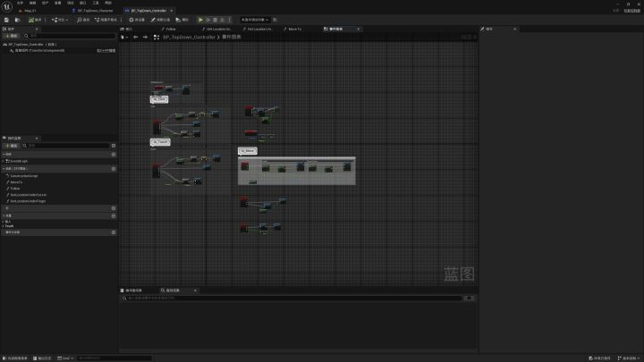Image resolution: width=644 pixels, height=362 pixels.
Task: Collapse the Functions section
Action: (4, 169)
